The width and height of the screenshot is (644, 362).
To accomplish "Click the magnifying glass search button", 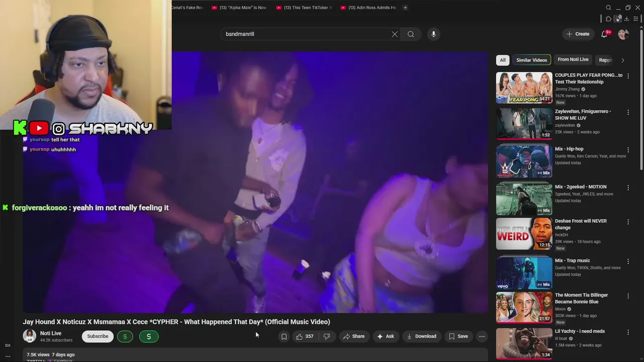I will click(411, 34).
